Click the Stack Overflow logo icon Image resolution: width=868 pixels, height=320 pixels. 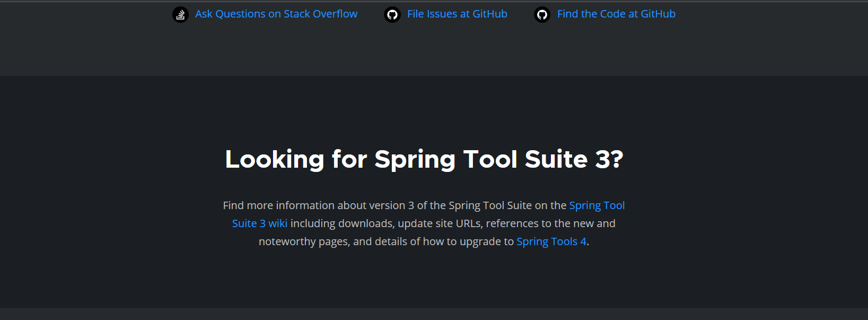180,14
